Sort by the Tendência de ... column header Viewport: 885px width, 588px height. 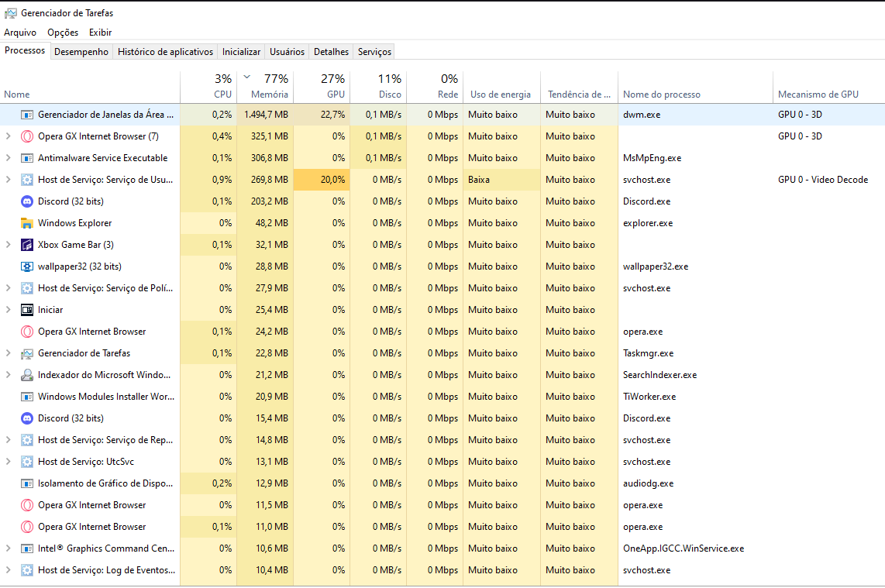[x=579, y=86]
